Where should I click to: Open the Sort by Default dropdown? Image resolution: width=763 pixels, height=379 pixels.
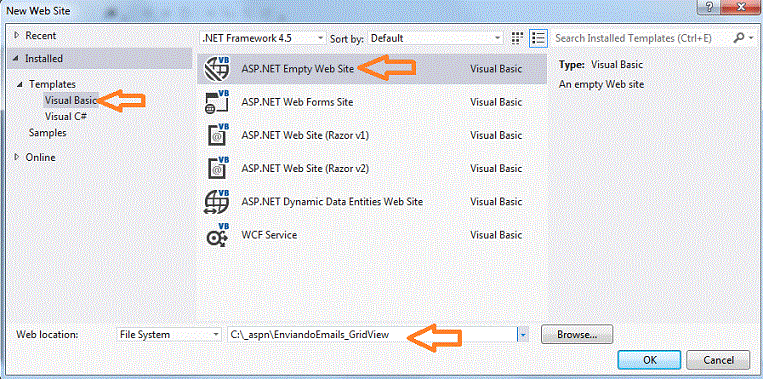pos(436,38)
